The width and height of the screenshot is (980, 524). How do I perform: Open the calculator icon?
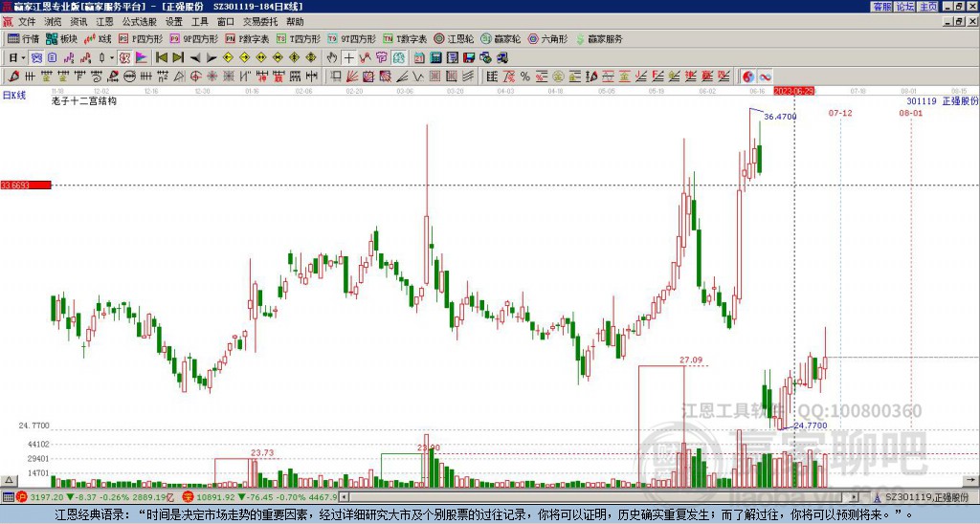point(435,58)
